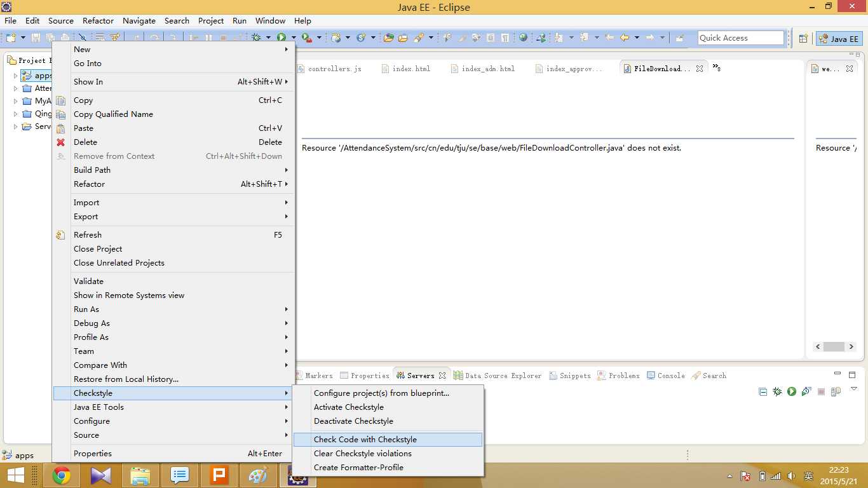Close the Servers view tab
868x488 pixels.
(x=442, y=376)
